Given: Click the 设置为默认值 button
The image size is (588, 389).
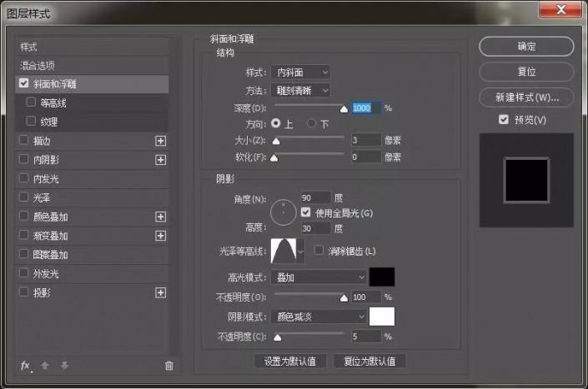Looking at the screenshot, I should pos(290,362).
